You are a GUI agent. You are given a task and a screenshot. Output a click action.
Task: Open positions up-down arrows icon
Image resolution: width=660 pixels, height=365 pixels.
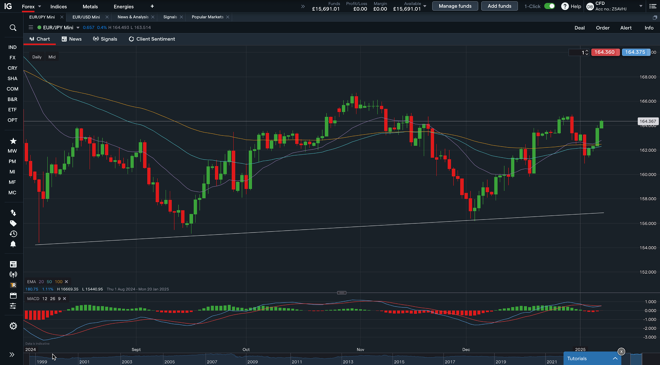point(13,213)
